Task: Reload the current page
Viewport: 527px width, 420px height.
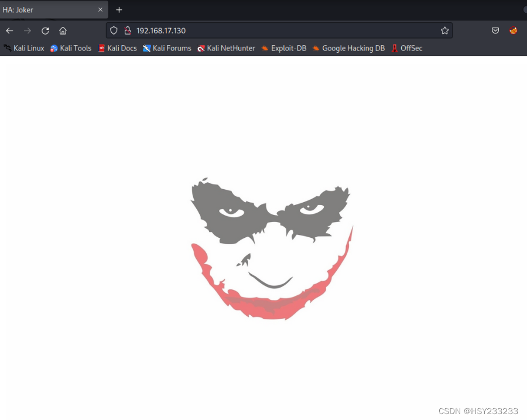Action: tap(45, 31)
